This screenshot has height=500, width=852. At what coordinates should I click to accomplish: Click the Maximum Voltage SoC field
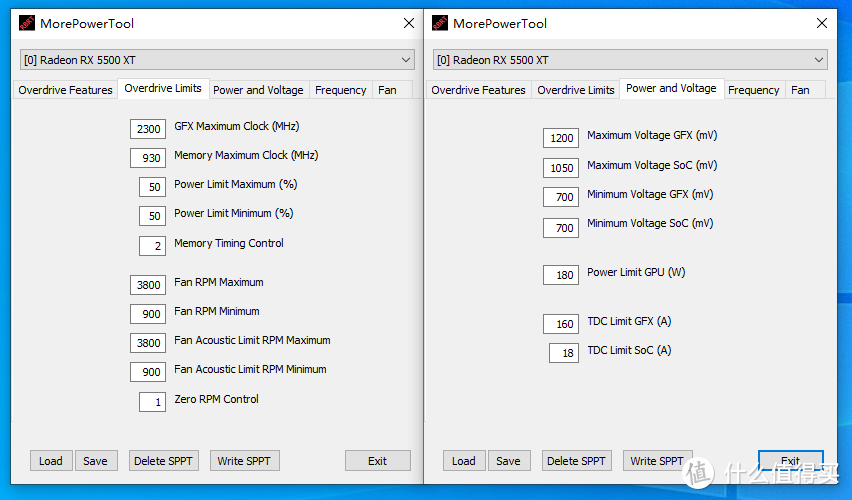[561, 168]
